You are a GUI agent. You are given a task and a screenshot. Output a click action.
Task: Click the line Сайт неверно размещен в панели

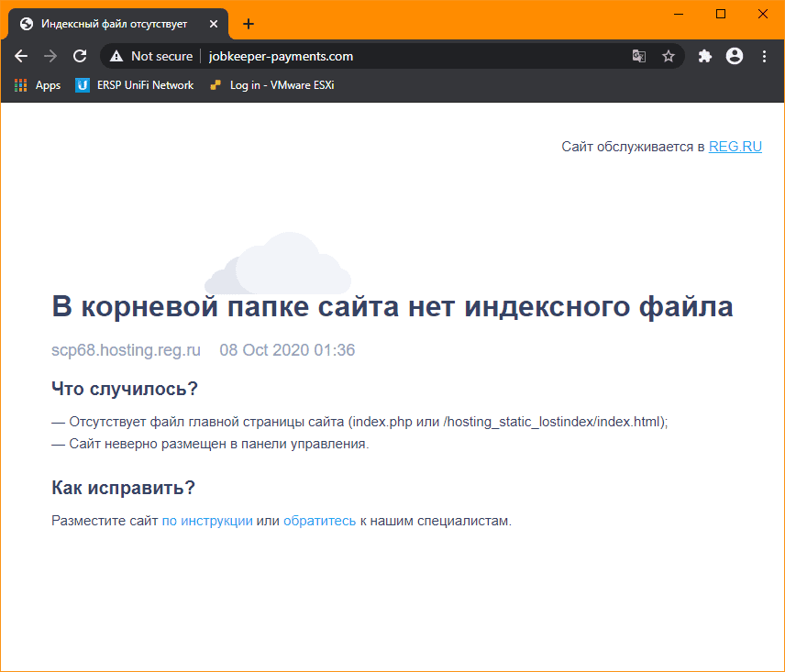pos(210,444)
